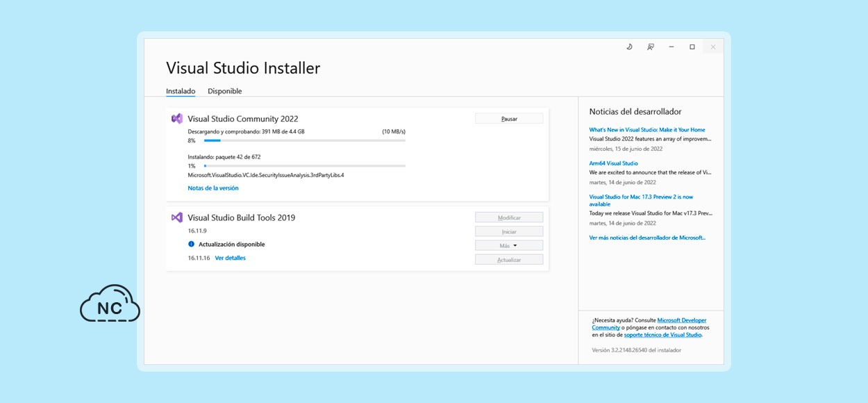Click the '8%' download percentage
Viewport: 868px width, 403px height.
click(x=192, y=140)
